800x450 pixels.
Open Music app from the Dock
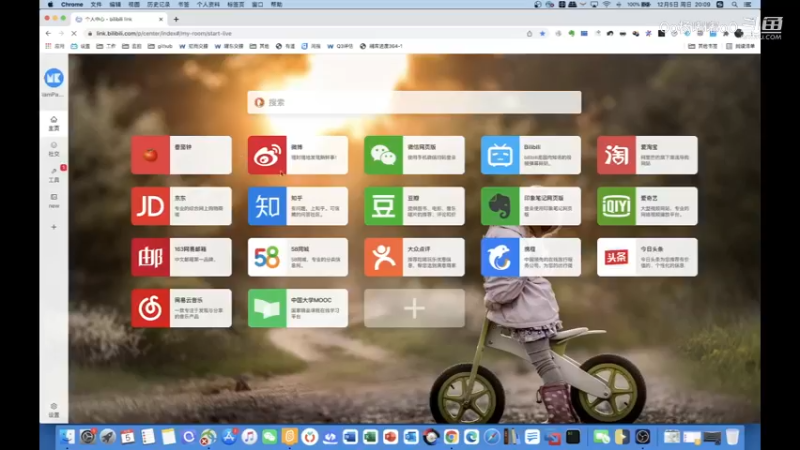(x=249, y=437)
